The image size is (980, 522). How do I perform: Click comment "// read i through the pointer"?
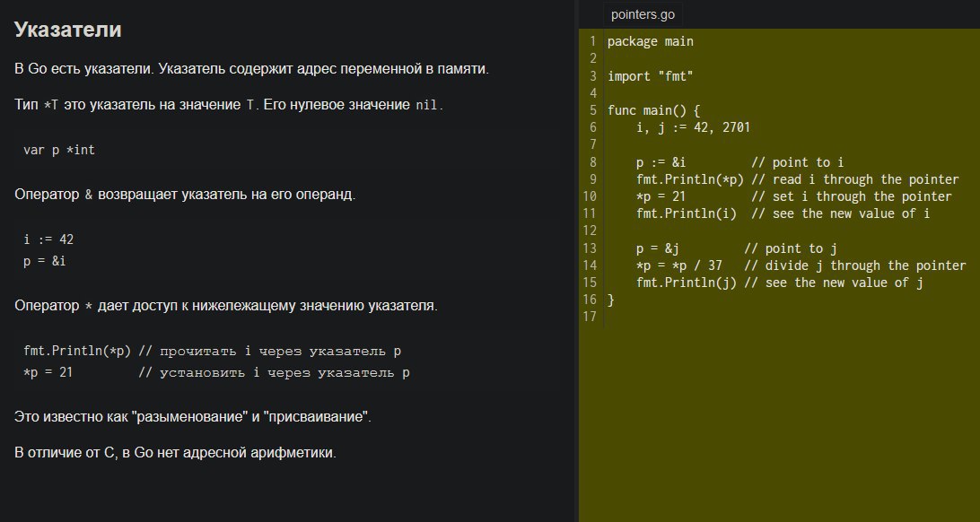(x=855, y=179)
